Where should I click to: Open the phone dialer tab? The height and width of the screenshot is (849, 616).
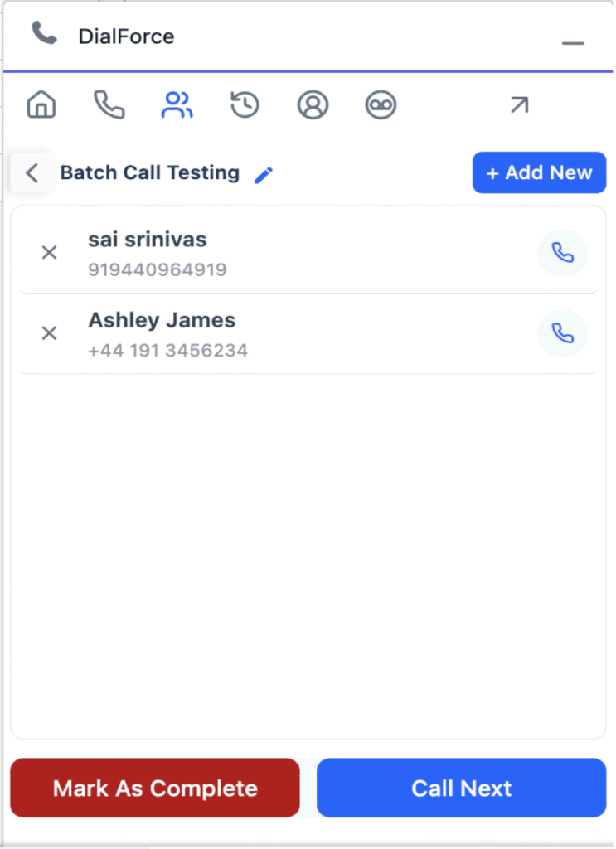click(x=109, y=105)
